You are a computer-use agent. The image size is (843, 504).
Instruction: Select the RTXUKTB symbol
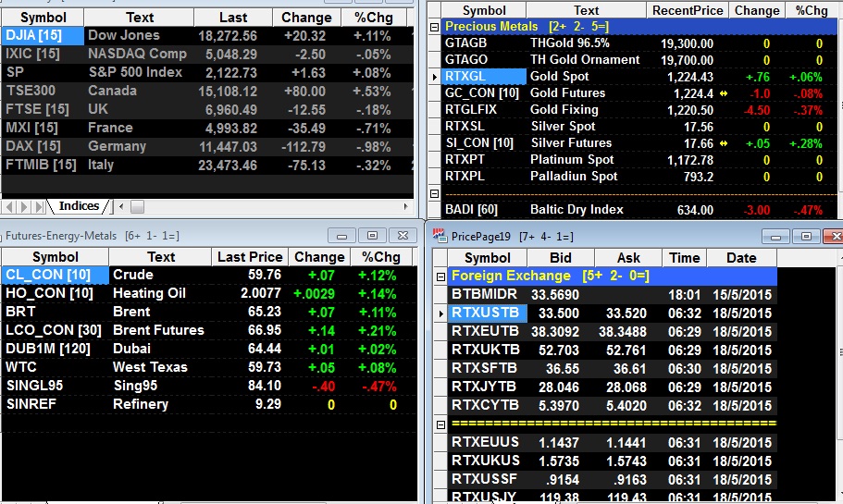[486, 350]
